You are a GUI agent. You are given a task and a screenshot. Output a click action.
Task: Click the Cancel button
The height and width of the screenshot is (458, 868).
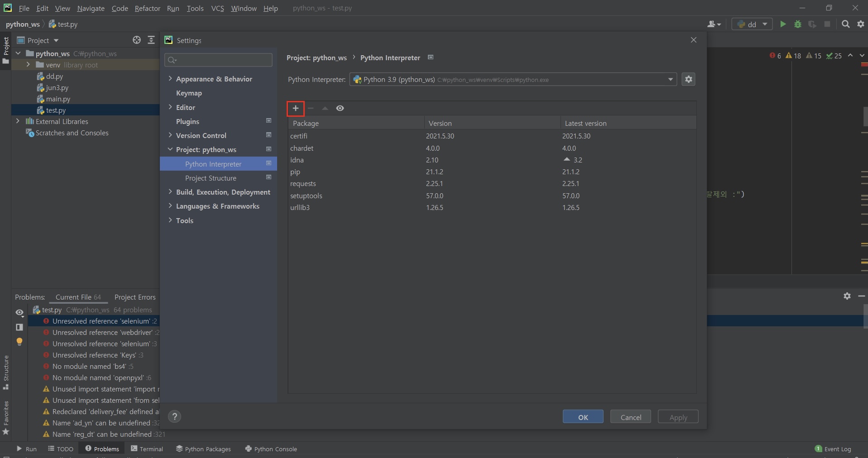pyautogui.click(x=631, y=417)
